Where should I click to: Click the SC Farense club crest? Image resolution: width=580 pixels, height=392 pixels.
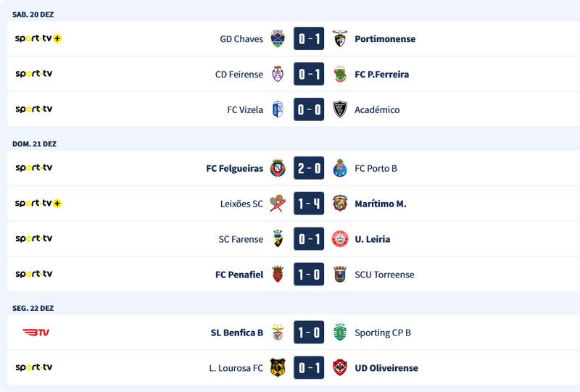(x=278, y=240)
